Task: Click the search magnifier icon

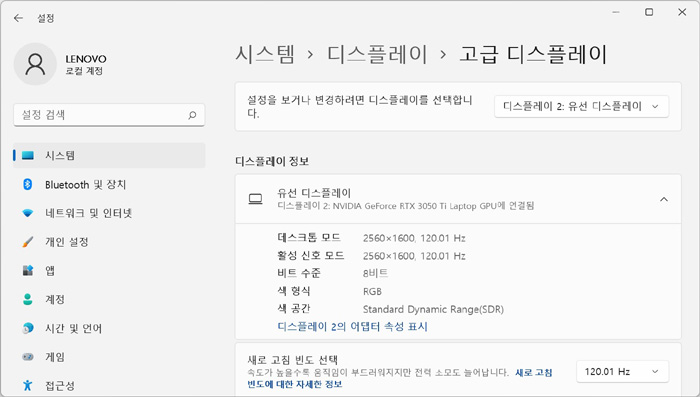Action: [192, 115]
